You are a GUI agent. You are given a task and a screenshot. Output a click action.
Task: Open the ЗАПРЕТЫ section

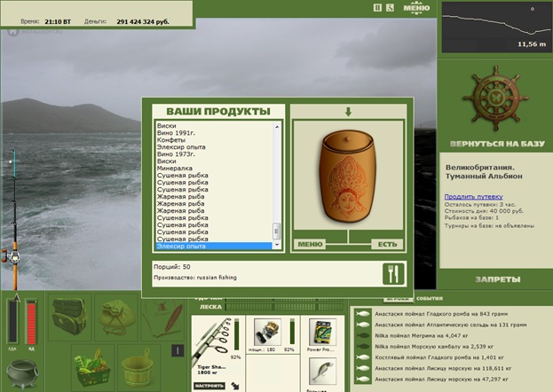(x=498, y=279)
